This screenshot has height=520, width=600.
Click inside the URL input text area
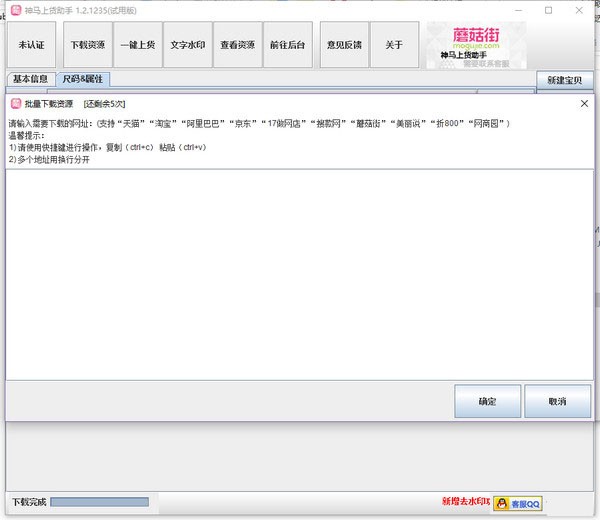point(299,275)
